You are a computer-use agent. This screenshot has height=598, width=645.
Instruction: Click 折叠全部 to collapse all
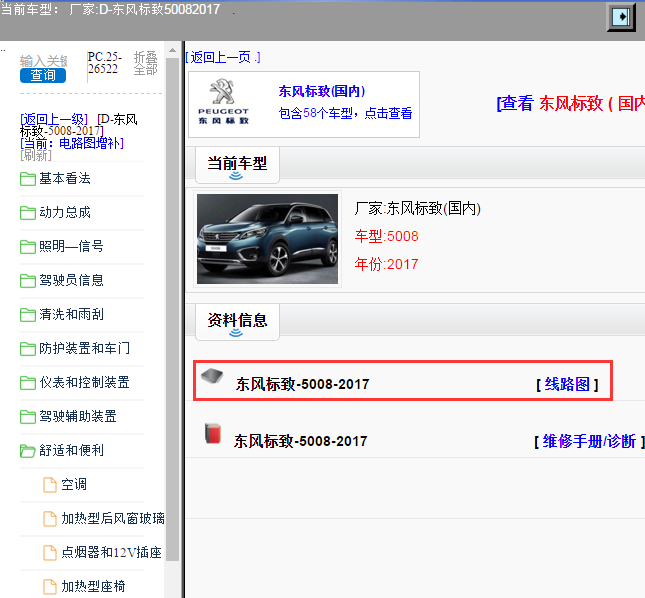click(x=145, y=63)
